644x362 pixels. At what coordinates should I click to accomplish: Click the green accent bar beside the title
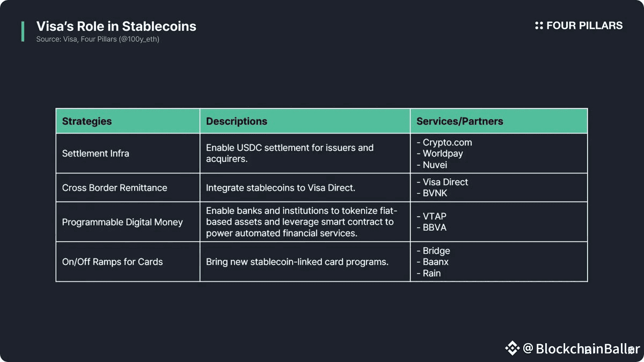click(23, 32)
